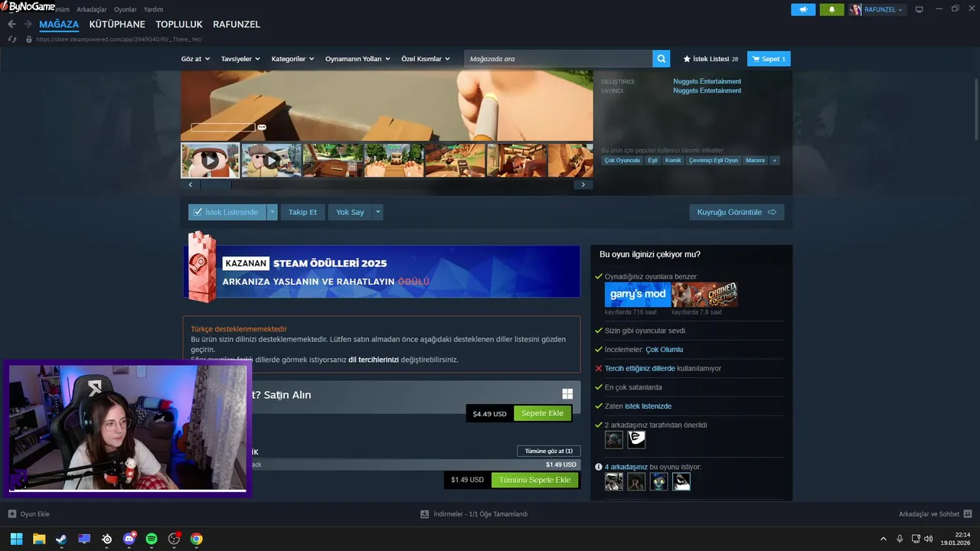Screen dimensions: 980x551
Task: Open the green notifications bell
Action: coord(831,9)
